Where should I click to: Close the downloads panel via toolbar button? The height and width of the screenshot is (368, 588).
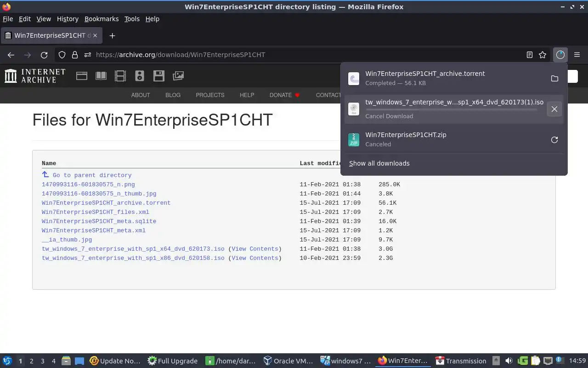click(560, 55)
